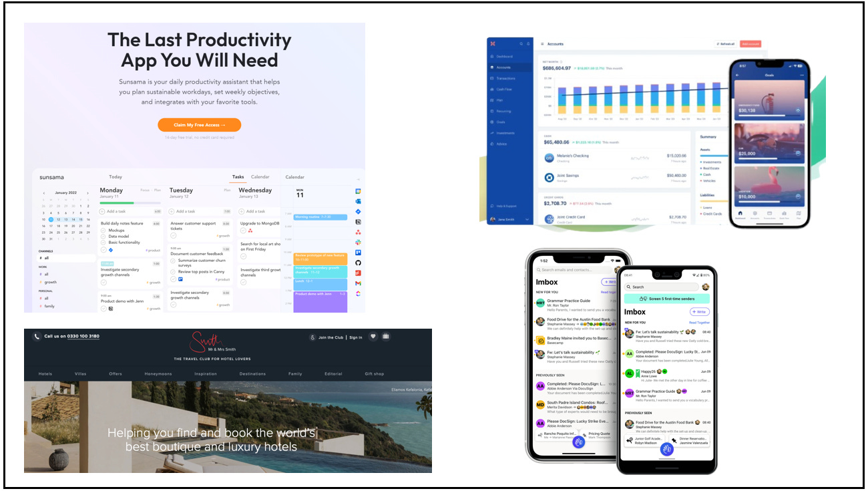Click the phone icon beside Call us on
The height and width of the screenshot is (491, 868).
tap(37, 336)
